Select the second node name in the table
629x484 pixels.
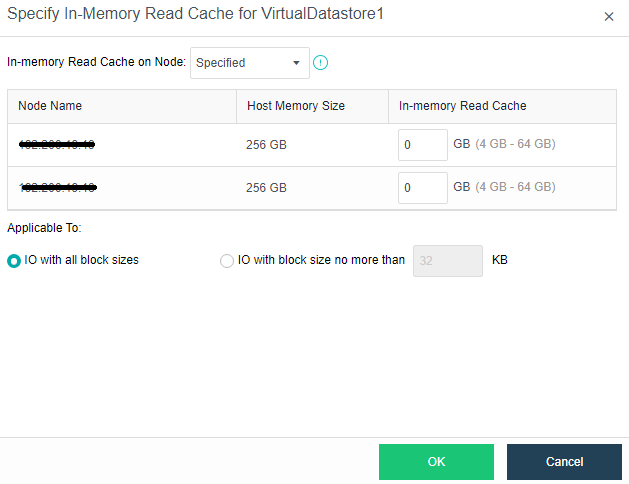click(x=57, y=187)
